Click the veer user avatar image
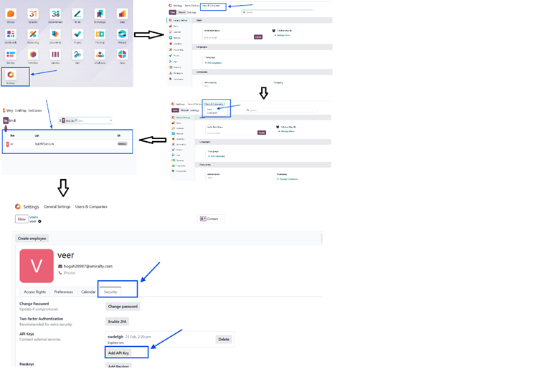The image size is (558, 392). coord(37,266)
